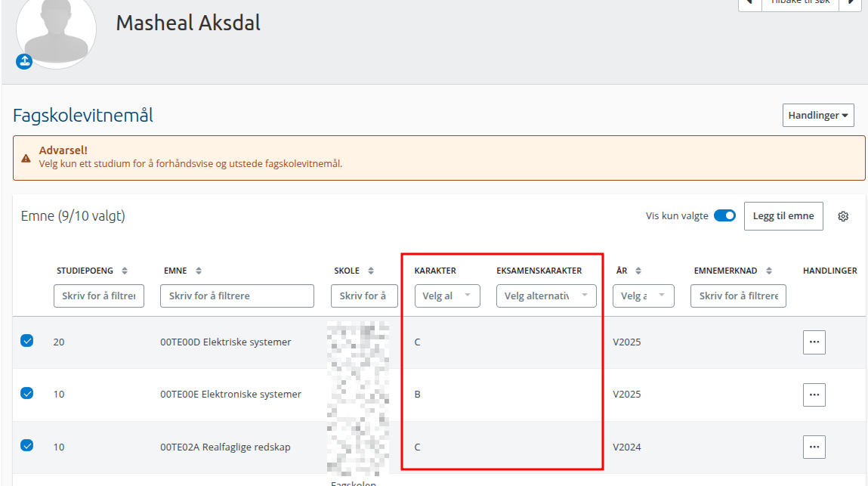This screenshot has height=486, width=868.
Task: Click the warning triangle icon in Advarsel banner
Action: (26, 159)
